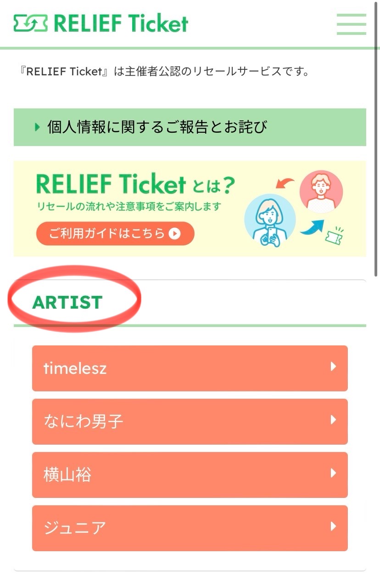Click the RELIEF Ticketとは? banner heading
Viewport: 380px width, 588px height.
tap(135, 185)
